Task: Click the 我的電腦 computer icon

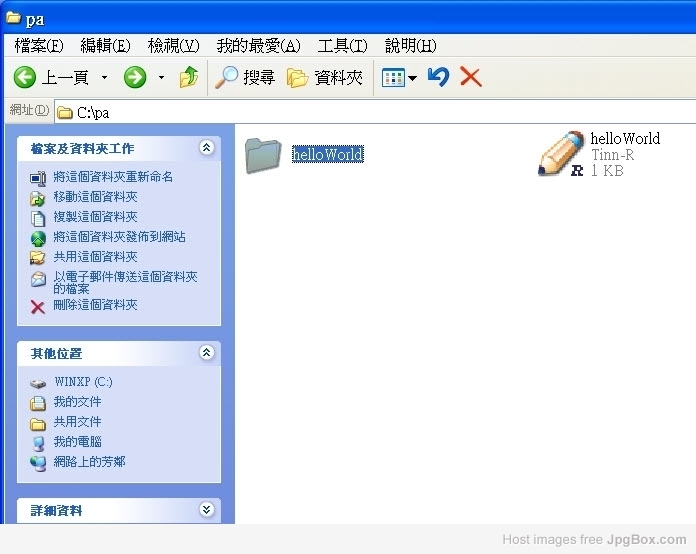Action: pyautogui.click(x=39, y=443)
